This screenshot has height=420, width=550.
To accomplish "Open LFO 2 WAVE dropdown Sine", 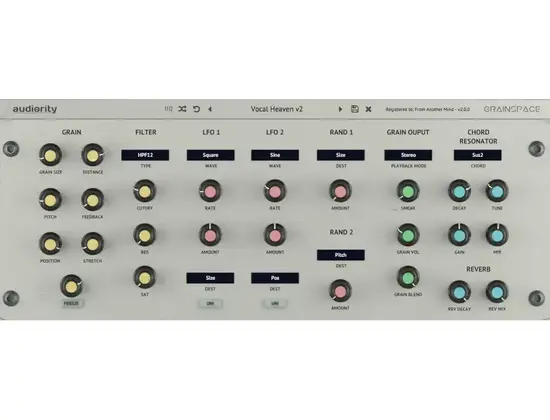I will click(x=275, y=155).
